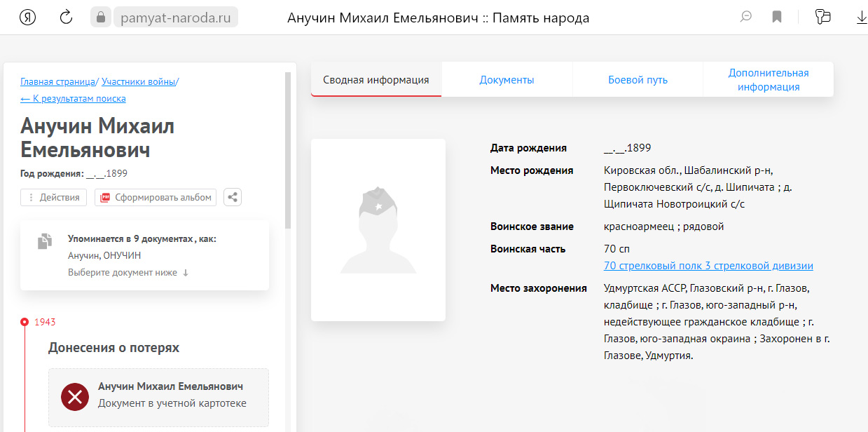Click the documents copy icon in mention card
The height and width of the screenshot is (432, 868).
[45, 241]
